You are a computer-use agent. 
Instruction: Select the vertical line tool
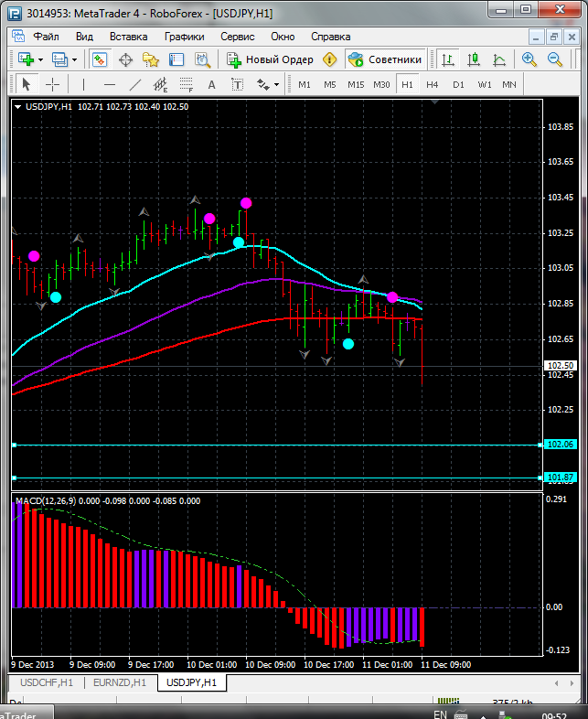(x=83, y=84)
